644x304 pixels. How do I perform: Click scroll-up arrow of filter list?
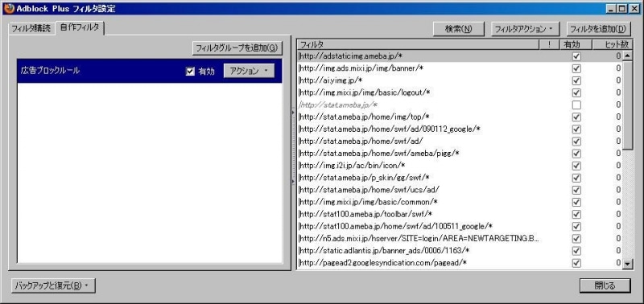[x=628, y=55]
